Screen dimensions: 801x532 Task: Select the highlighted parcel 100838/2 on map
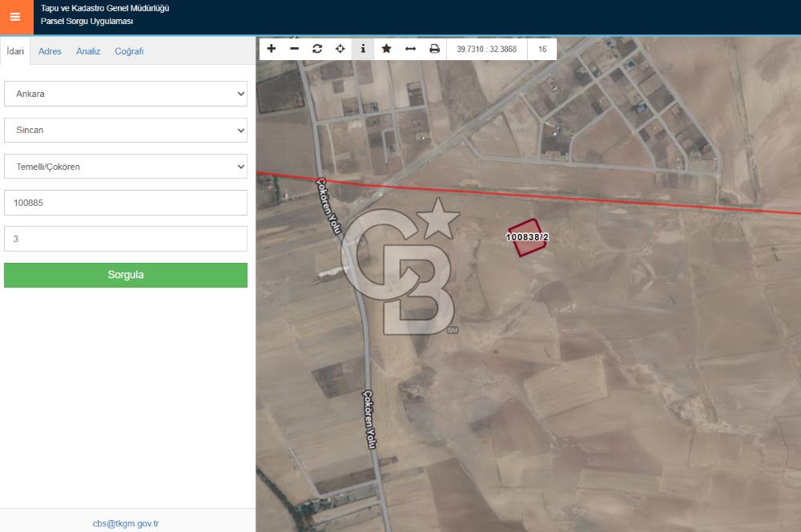528,238
